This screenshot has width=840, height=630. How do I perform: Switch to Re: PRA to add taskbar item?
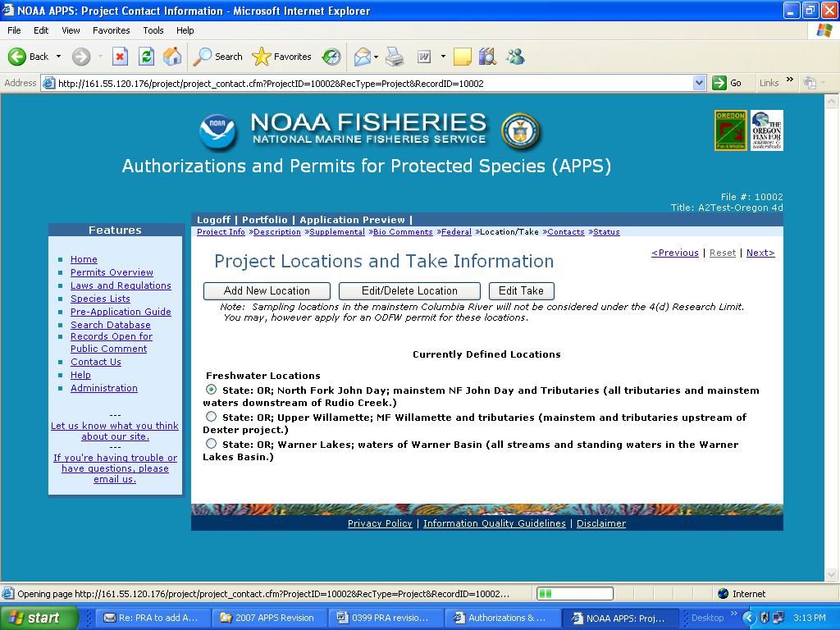click(153, 618)
